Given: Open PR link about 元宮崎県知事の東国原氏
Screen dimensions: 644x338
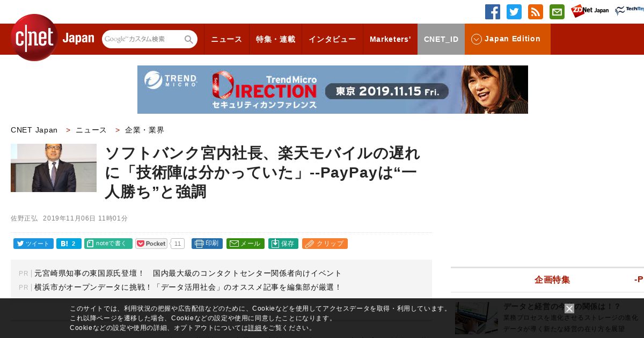Looking at the screenshot, I should pos(188,273).
